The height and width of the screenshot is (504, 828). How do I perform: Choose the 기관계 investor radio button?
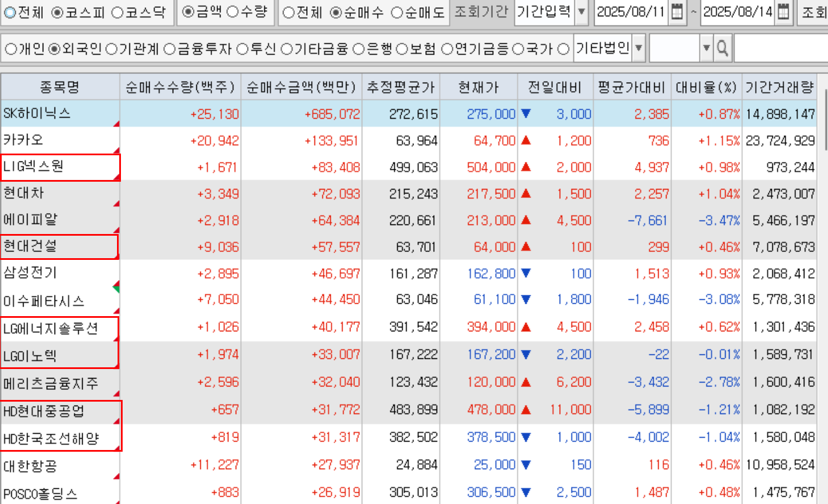[x=111, y=49]
